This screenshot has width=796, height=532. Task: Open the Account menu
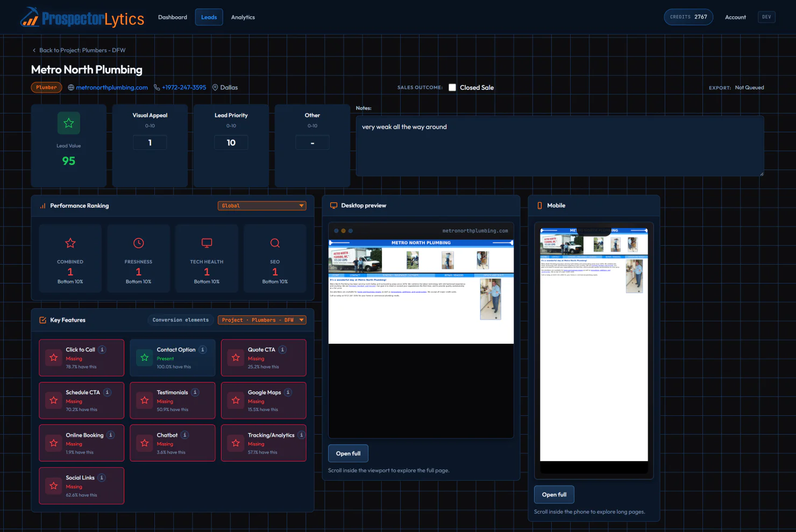(735, 17)
